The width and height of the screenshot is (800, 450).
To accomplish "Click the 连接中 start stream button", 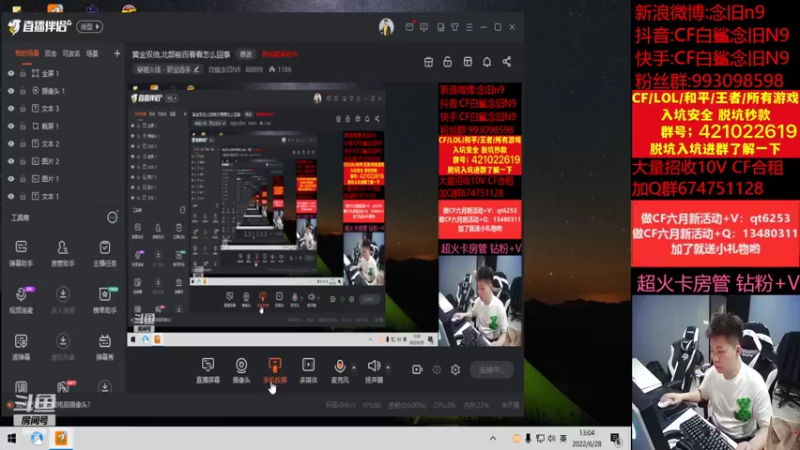I will click(492, 370).
